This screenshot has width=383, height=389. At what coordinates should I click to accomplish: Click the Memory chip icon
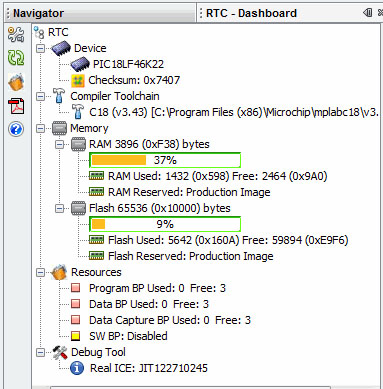tap(59, 128)
